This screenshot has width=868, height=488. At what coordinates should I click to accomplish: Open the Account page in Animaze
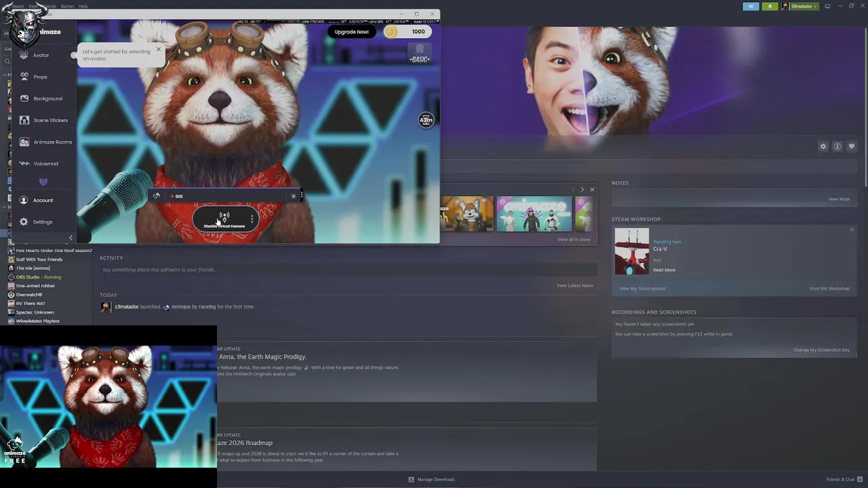point(37,200)
